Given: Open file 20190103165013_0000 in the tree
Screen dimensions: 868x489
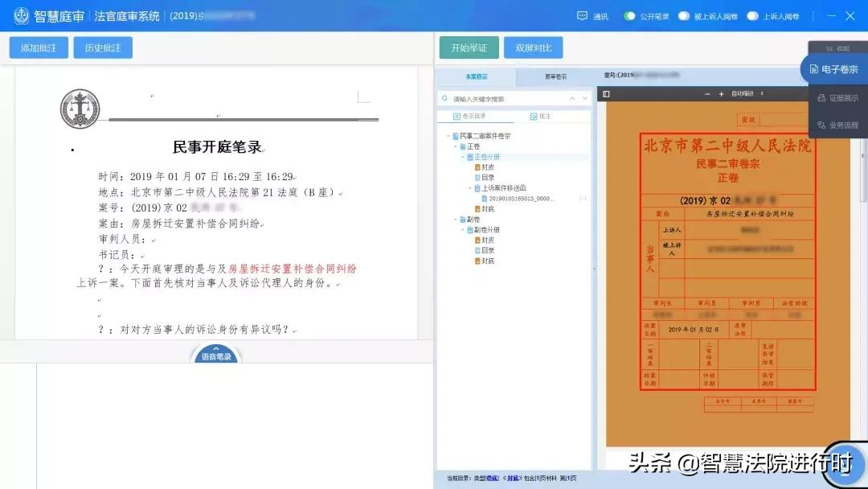Looking at the screenshot, I should (x=521, y=199).
